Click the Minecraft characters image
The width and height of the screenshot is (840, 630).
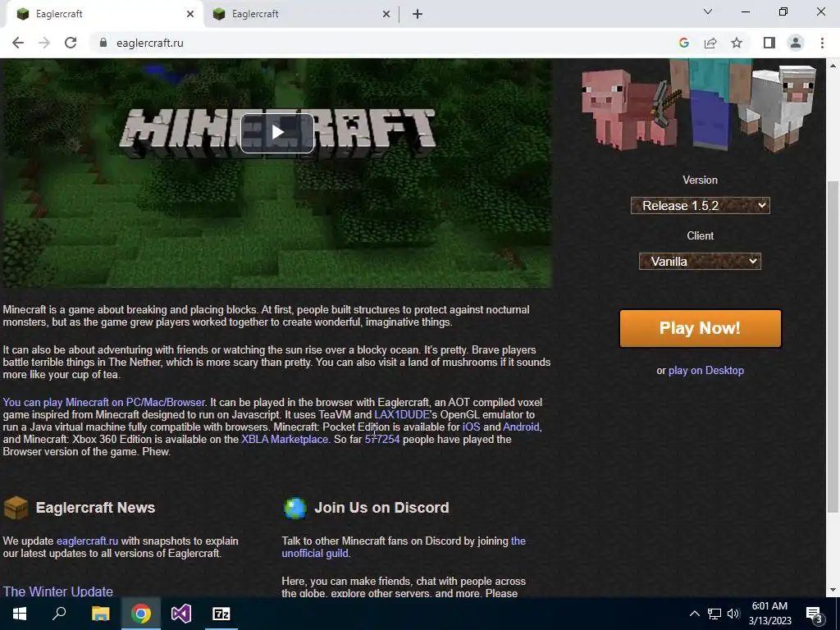(x=699, y=106)
